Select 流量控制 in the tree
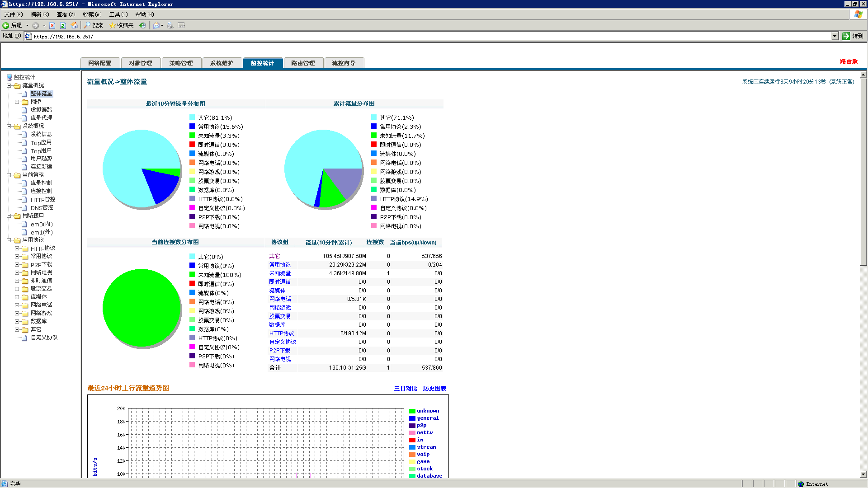Viewport: 868px width, 488px height. click(41, 183)
